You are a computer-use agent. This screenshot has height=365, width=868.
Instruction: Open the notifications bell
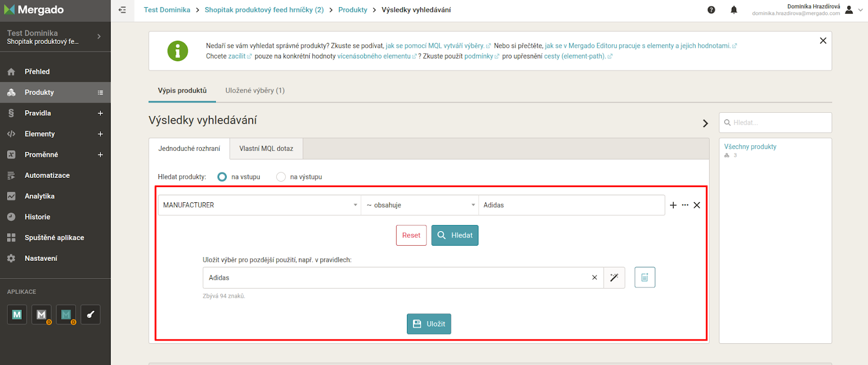(733, 10)
